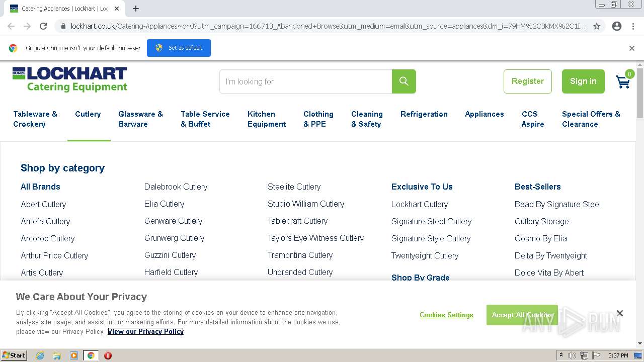Open File Explorer from taskbar
The image size is (644, 362).
[57, 355]
